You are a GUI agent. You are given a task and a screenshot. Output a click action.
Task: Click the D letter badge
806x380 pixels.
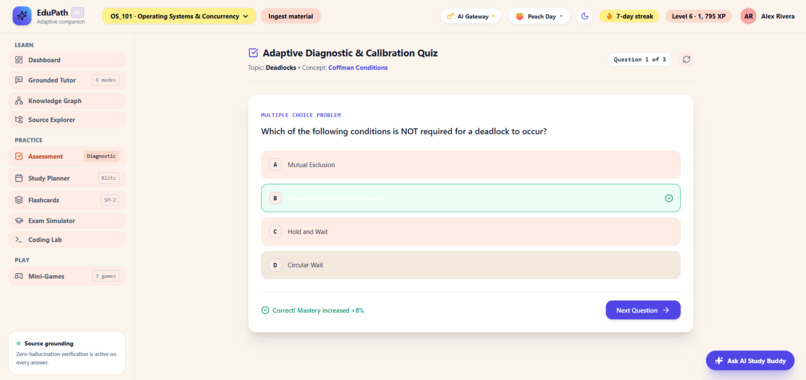coord(275,265)
